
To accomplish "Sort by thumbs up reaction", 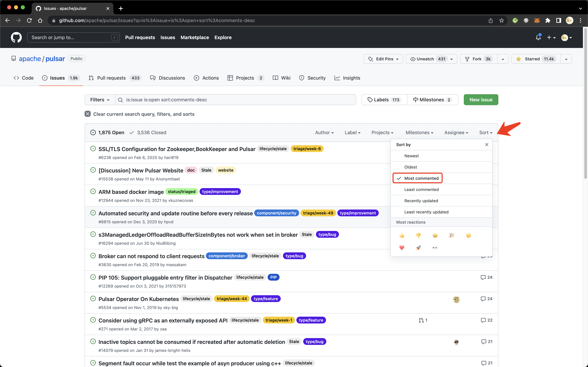I will pos(402,235).
